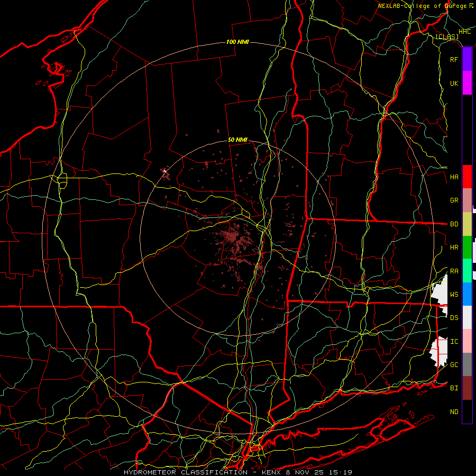Click the BD legend label
This screenshot has width=476, height=476.
tap(454, 224)
